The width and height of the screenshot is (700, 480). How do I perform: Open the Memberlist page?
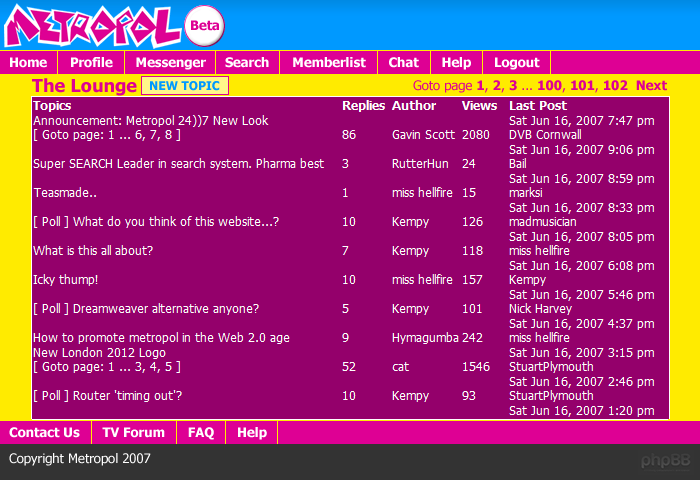tap(329, 63)
